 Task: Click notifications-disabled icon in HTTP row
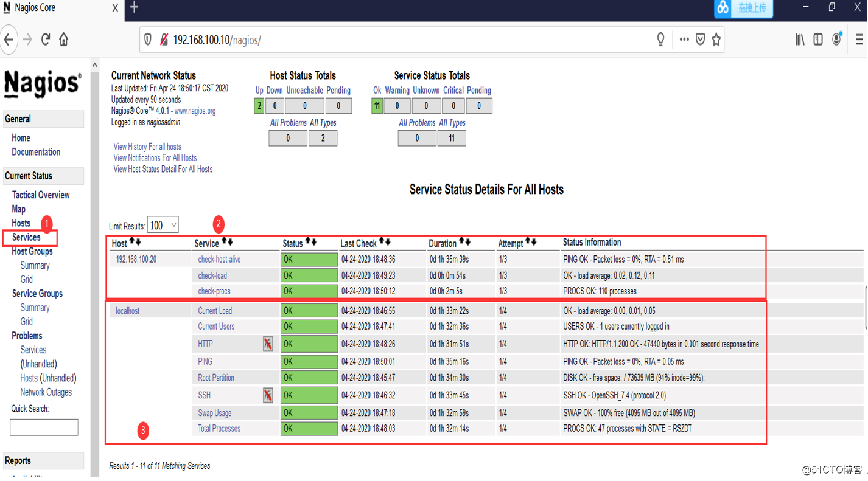coord(268,344)
